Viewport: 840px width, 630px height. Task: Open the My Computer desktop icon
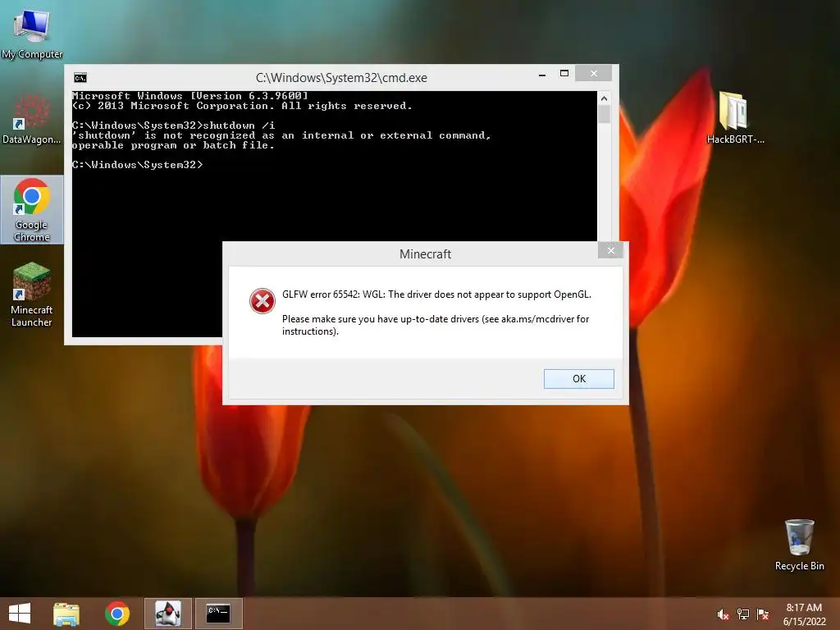tap(32, 33)
